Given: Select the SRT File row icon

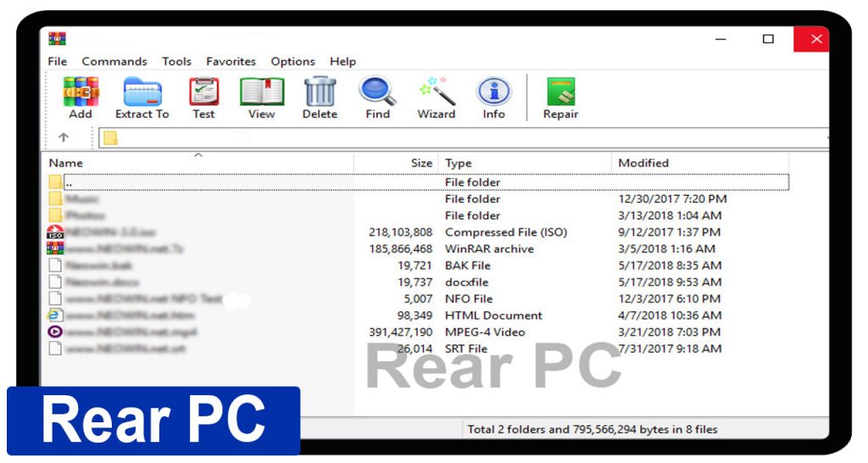Looking at the screenshot, I should point(55,349).
